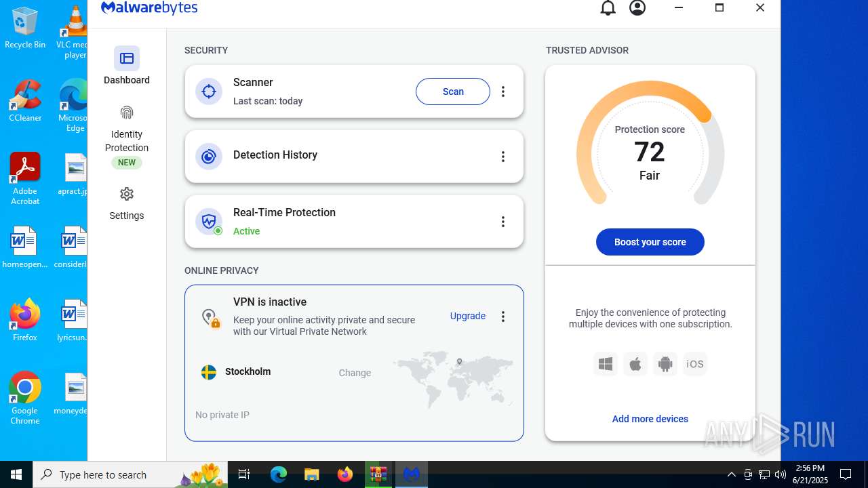
Task: Open Recycle Bin desktop icon
Action: [x=25, y=28]
